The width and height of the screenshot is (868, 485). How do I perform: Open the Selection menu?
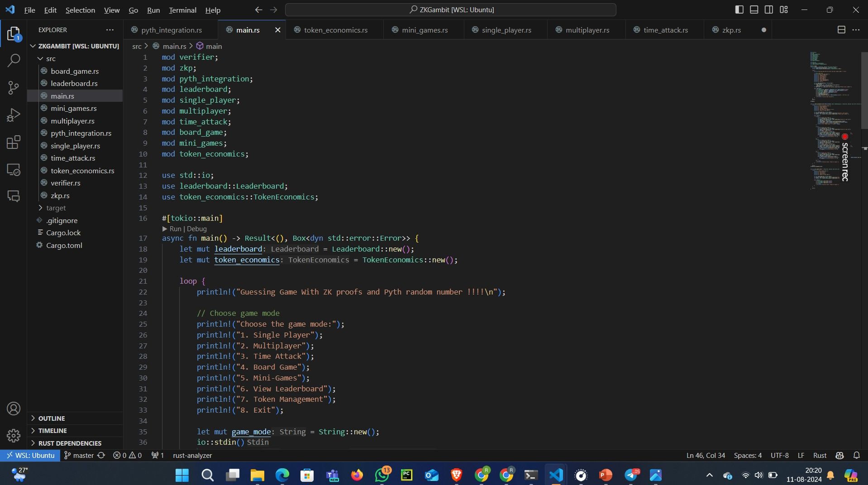coord(80,10)
